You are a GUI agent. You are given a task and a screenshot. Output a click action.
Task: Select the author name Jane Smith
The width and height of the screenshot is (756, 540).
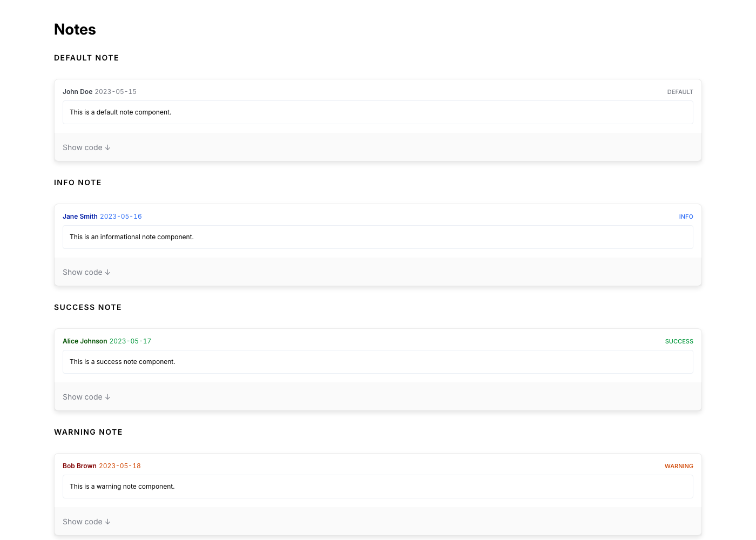pos(80,217)
